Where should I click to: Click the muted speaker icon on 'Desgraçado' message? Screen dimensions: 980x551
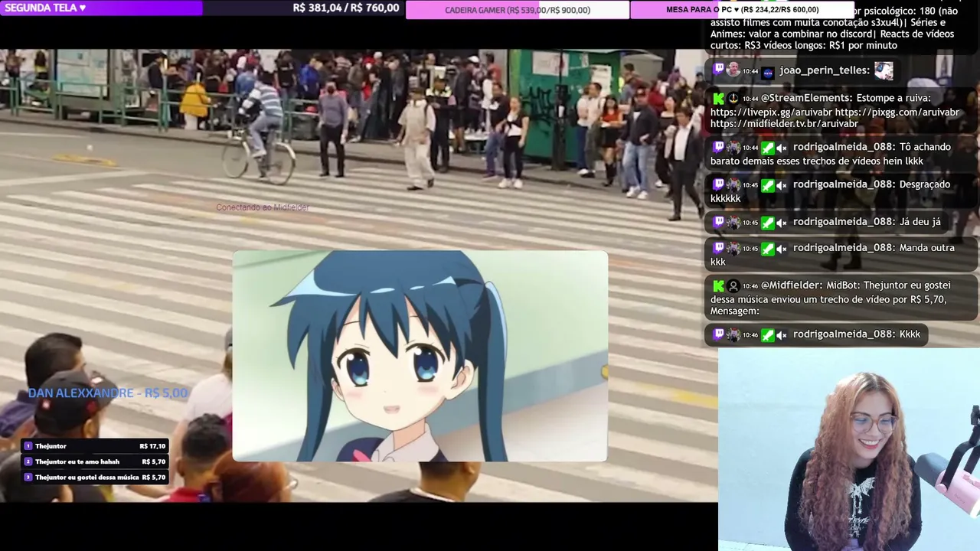pos(781,185)
